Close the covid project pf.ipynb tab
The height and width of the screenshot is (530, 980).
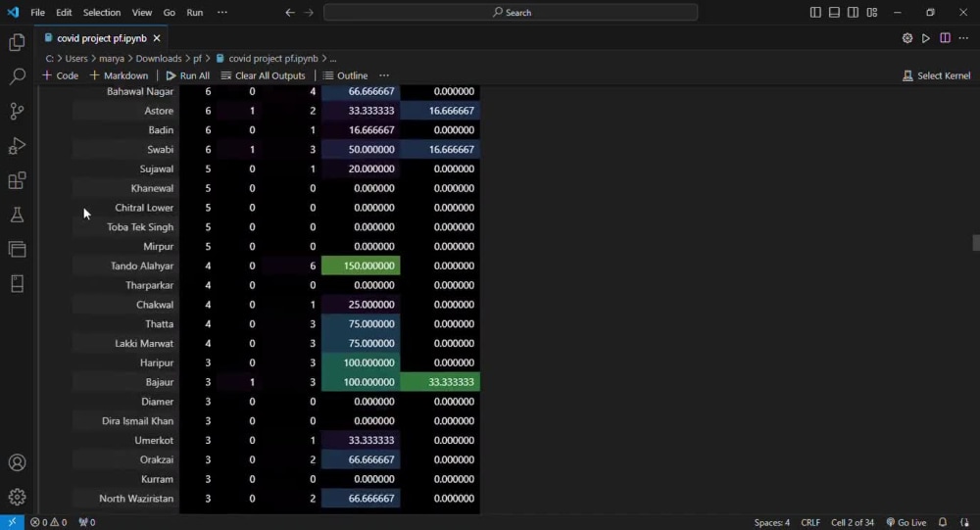point(157,38)
